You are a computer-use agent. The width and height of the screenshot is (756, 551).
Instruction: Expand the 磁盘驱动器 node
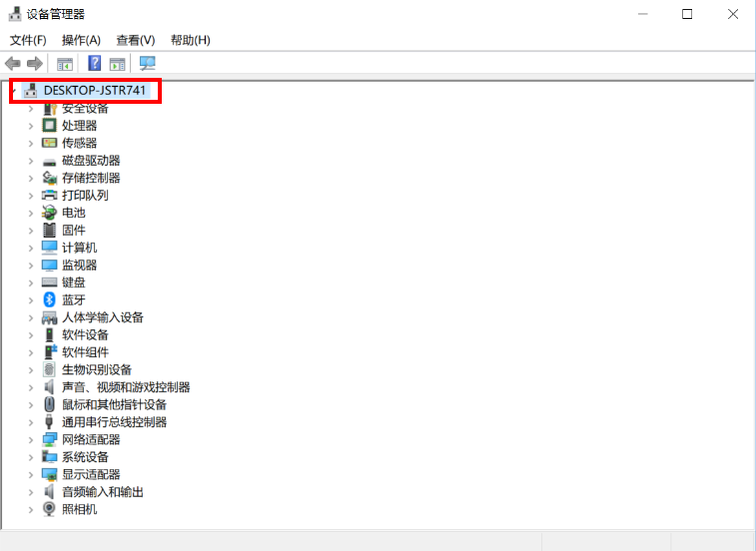tap(31, 161)
